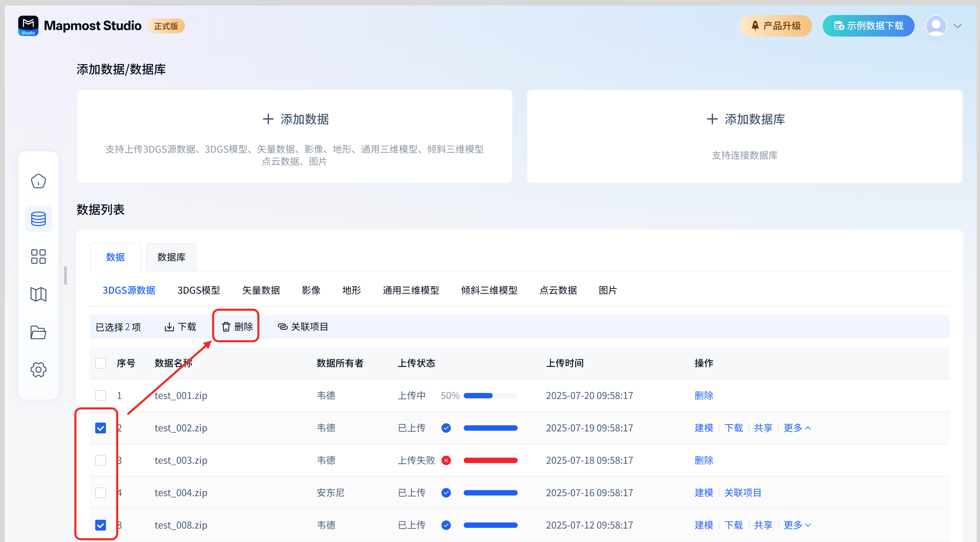
Task: Click the 示例数据下载 button
Action: (x=869, y=26)
